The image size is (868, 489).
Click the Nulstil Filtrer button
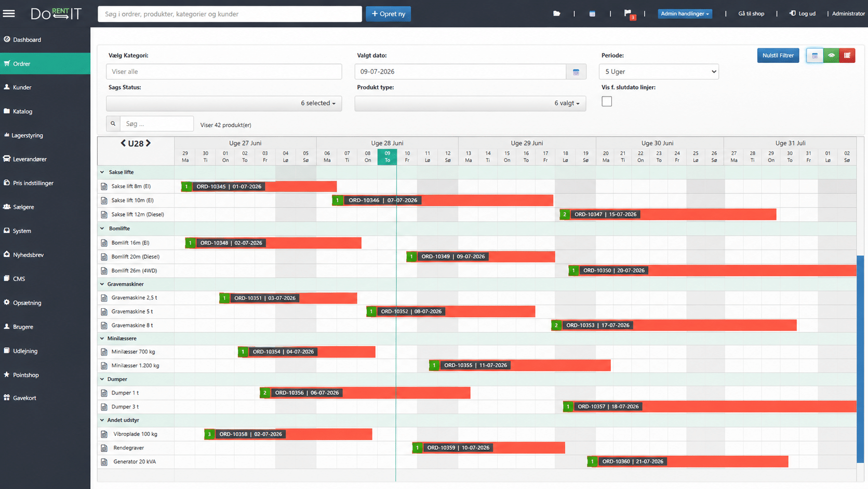click(778, 55)
